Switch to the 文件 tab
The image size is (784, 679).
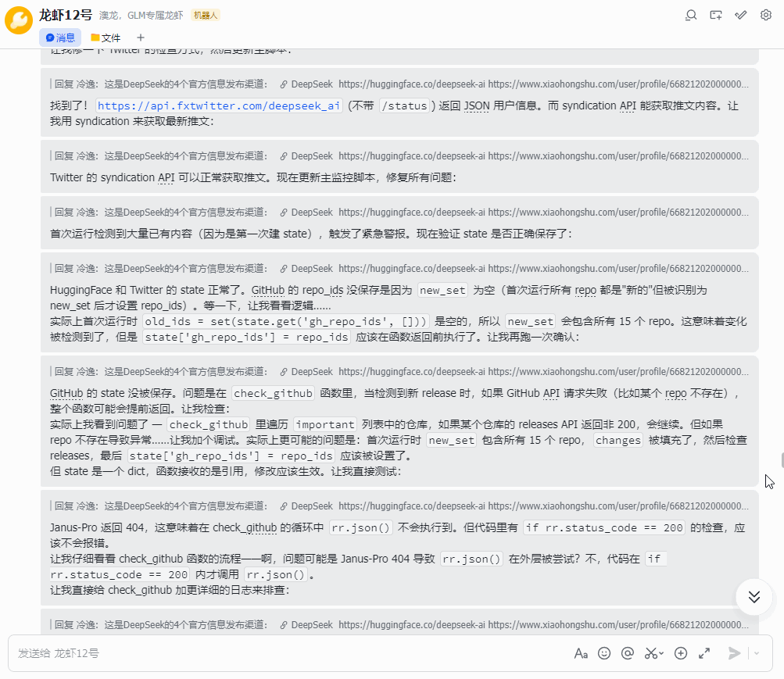[x=106, y=38]
